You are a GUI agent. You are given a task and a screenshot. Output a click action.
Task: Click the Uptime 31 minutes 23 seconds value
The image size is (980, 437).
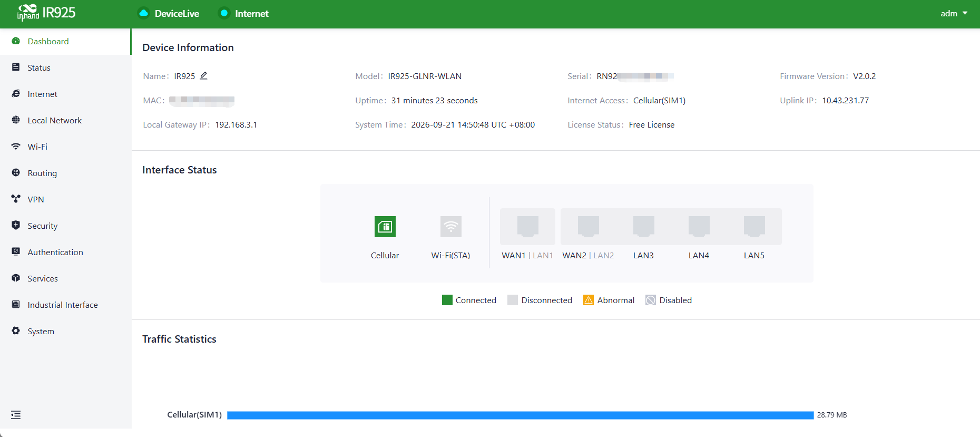(x=435, y=100)
